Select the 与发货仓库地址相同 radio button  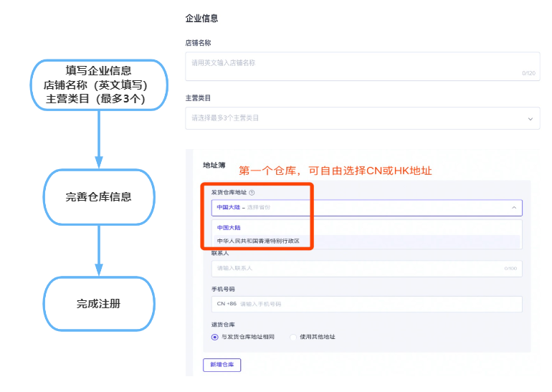pos(214,337)
